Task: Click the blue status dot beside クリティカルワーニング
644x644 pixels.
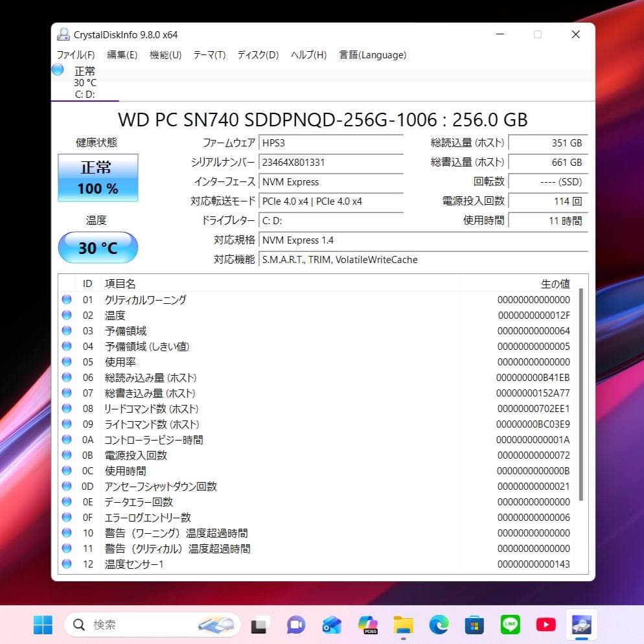Action: pyautogui.click(x=67, y=299)
